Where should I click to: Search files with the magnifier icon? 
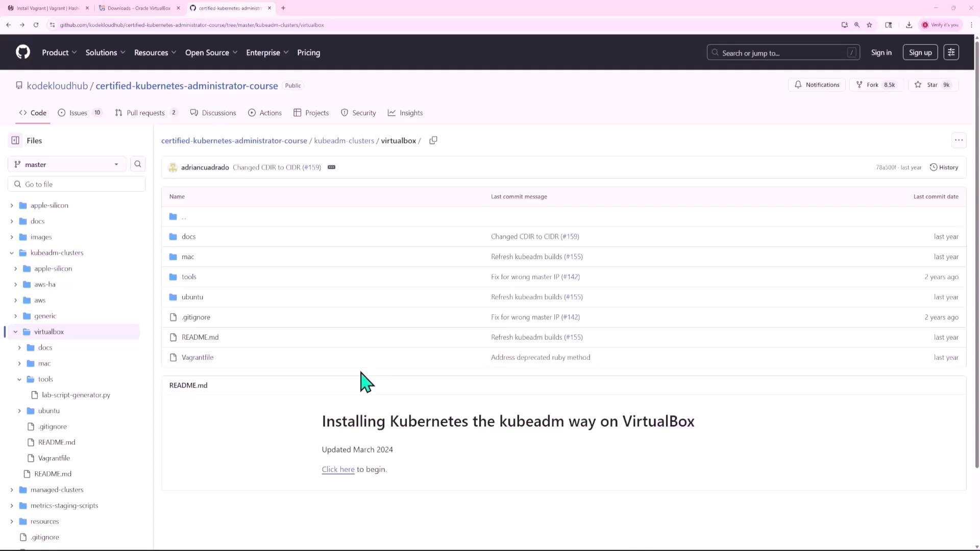pos(137,164)
